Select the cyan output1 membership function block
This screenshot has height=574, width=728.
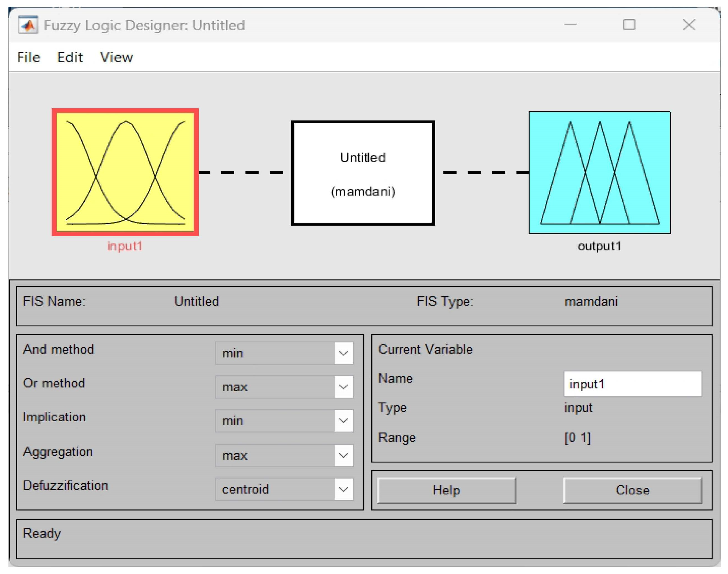(599, 173)
